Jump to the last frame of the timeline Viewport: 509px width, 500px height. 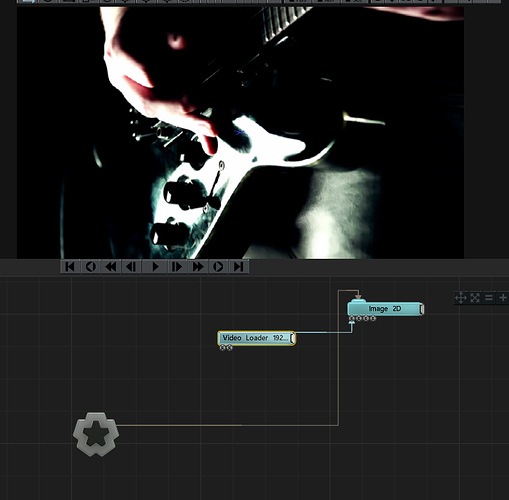pyautogui.click(x=239, y=267)
